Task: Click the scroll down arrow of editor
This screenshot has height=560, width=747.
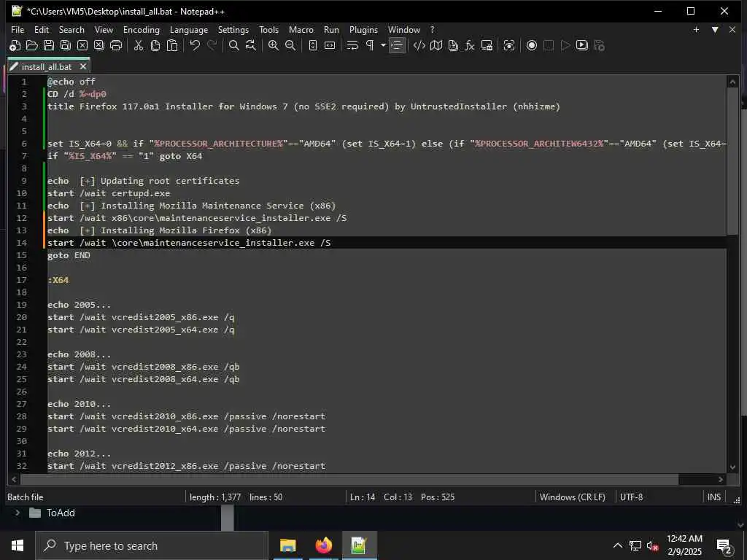Action: click(732, 467)
